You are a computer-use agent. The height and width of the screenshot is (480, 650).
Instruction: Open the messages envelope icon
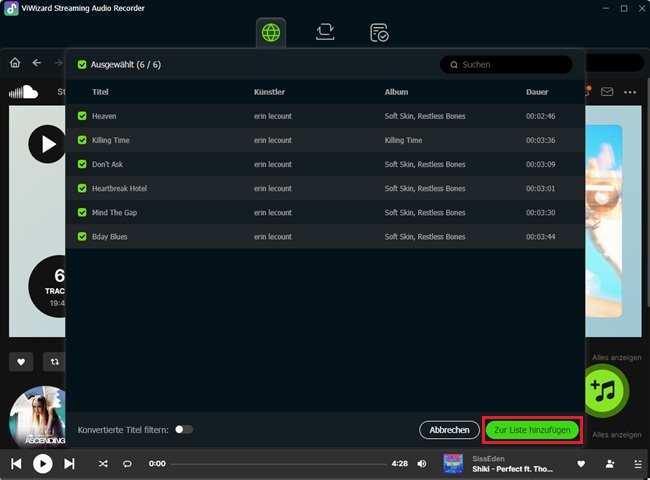607,92
